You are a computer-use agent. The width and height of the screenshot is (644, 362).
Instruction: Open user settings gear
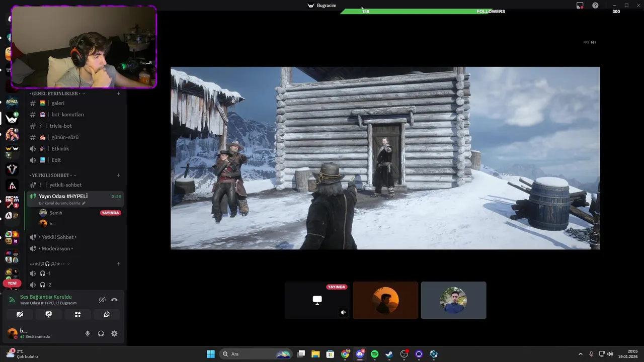[114, 333]
